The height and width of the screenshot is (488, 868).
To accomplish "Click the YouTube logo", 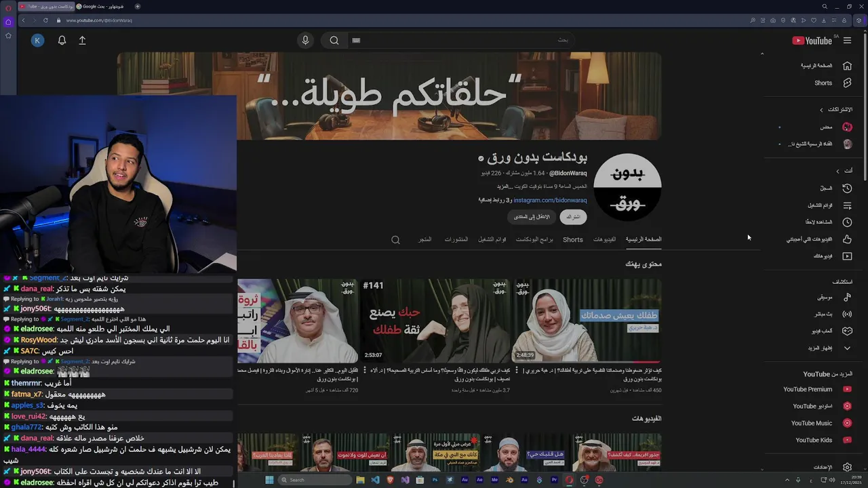I will pos(812,41).
